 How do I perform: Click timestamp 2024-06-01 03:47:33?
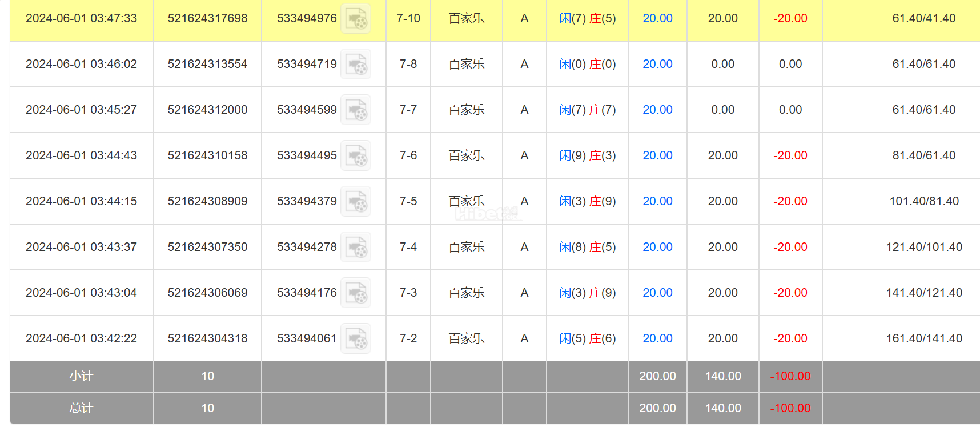tap(81, 18)
